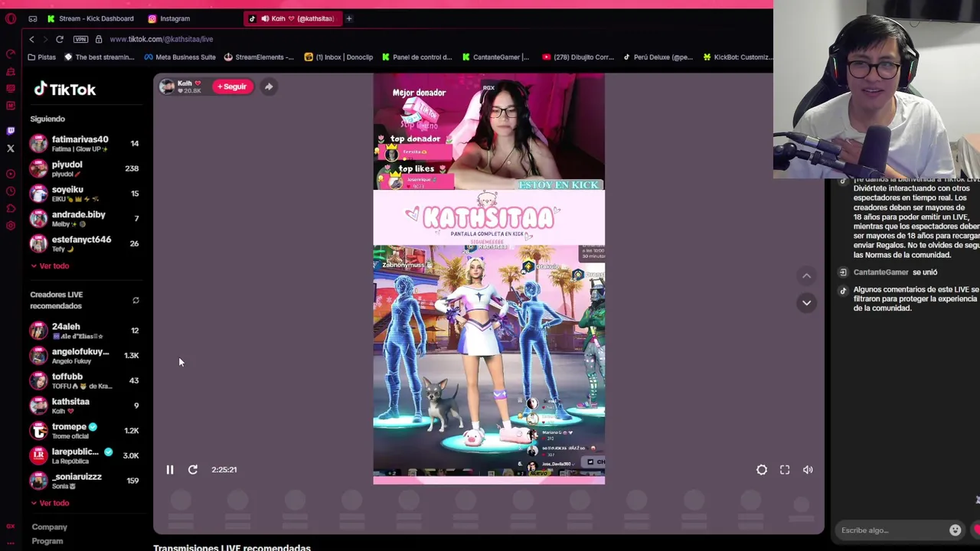Click the padlock site info icon
This screenshot has height=551, width=980.
pos(98,39)
